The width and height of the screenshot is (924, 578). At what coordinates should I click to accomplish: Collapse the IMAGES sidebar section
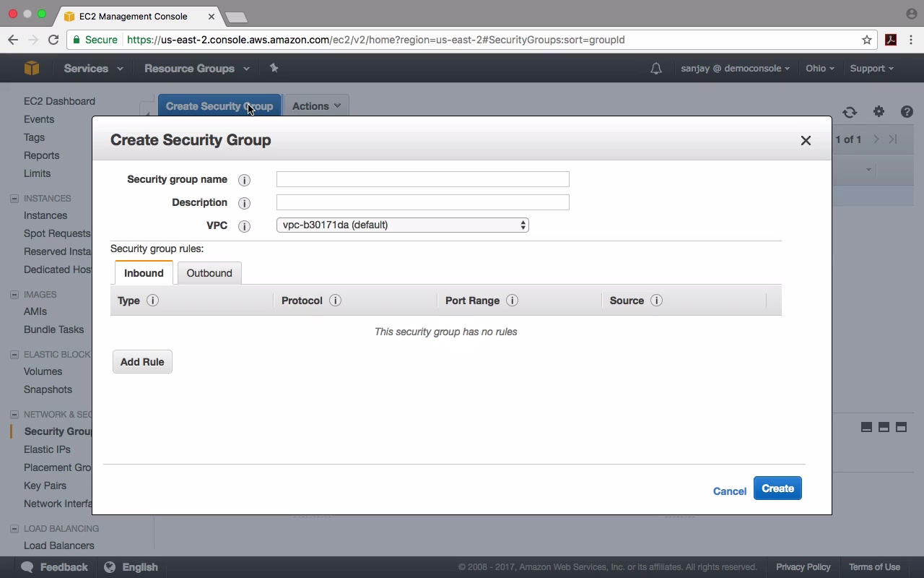pyautogui.click(x=14, y=295)
